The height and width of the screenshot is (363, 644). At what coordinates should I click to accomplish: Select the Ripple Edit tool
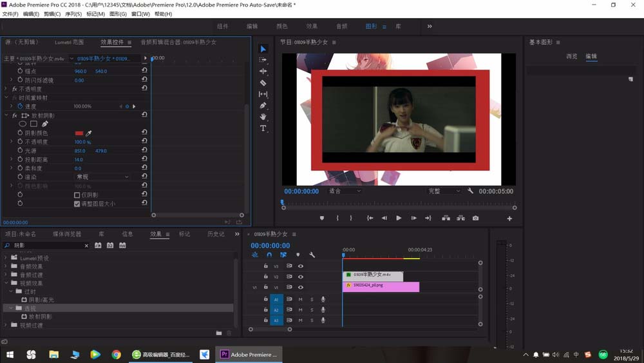pos(263,71)
